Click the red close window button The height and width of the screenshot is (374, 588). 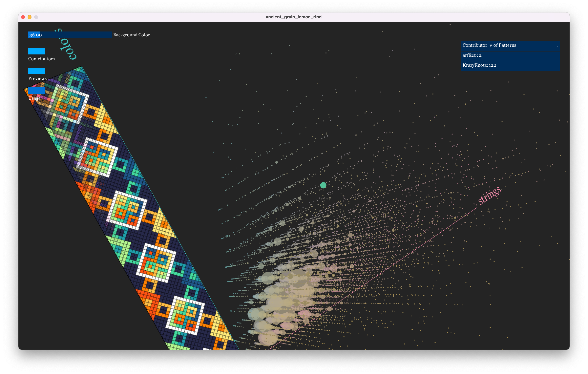point(23,17)
